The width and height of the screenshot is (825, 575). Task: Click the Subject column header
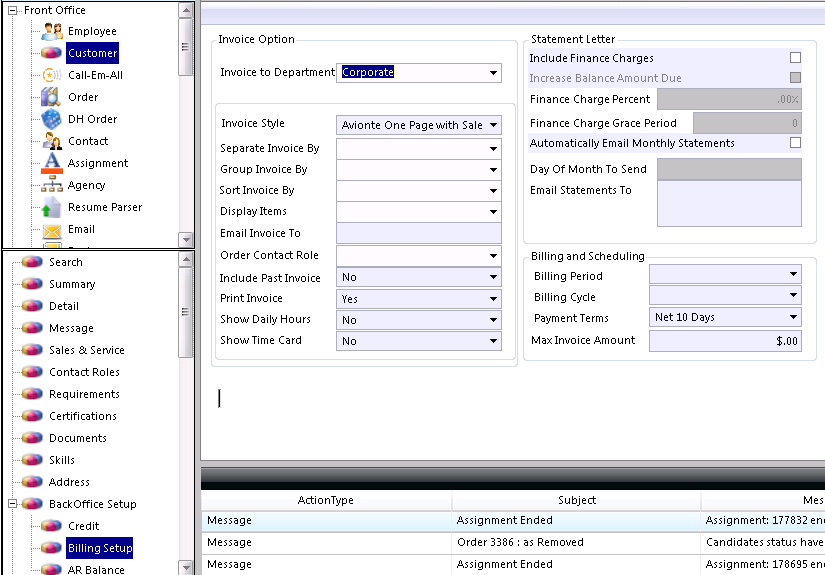coord(577,500)
